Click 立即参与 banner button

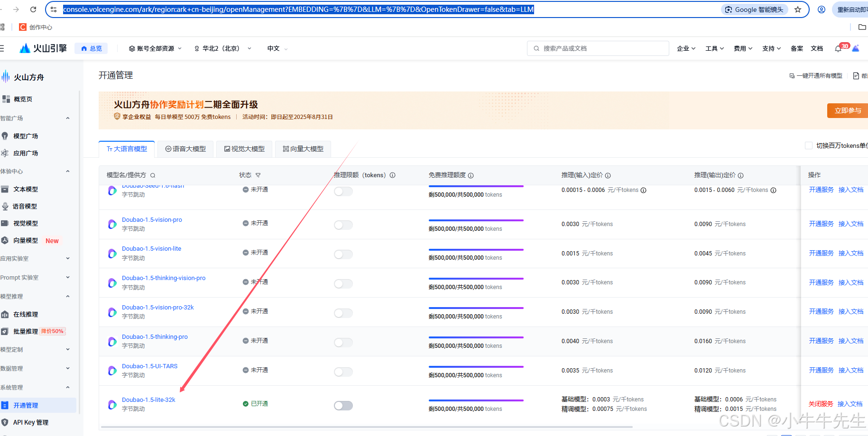tap(848, 110)
